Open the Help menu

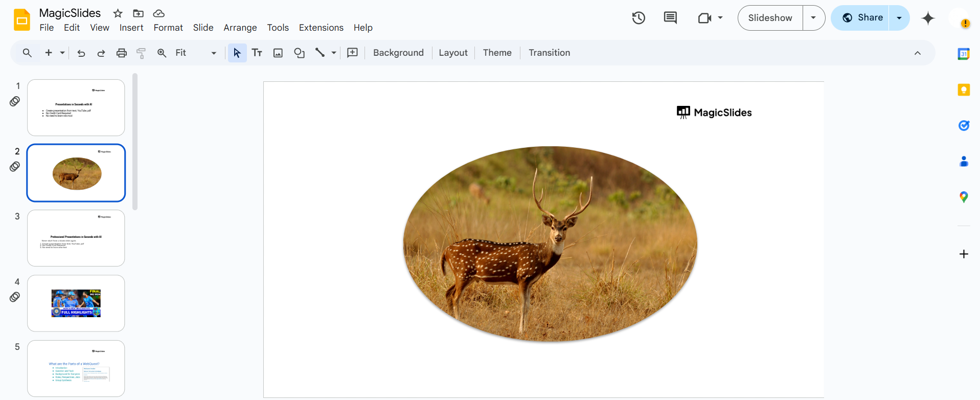[x=363, y=28]
